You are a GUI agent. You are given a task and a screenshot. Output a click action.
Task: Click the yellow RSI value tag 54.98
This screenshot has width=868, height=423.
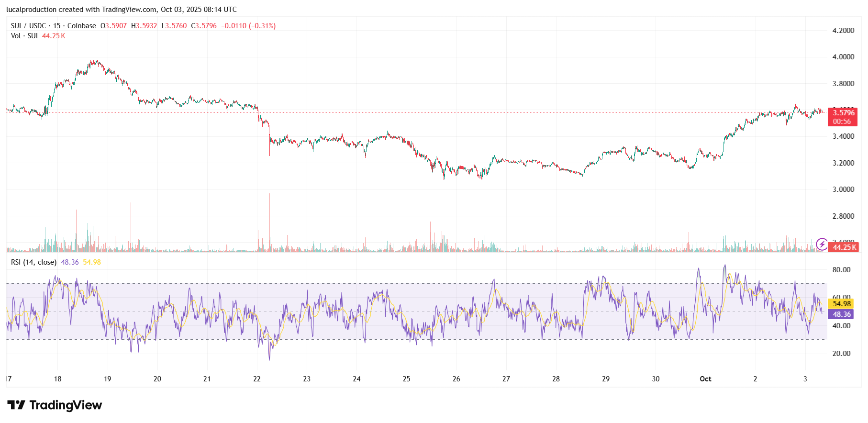(841, 304)
